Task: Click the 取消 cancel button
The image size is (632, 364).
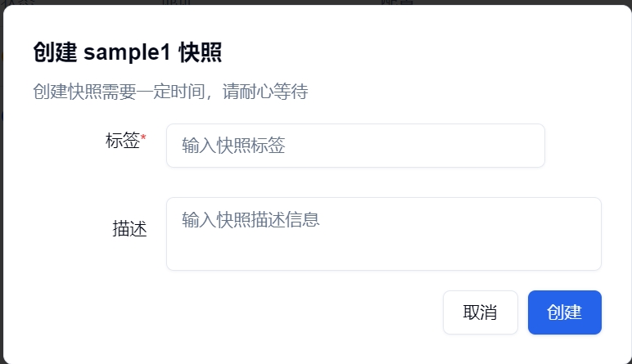Action: pos(480,312)
